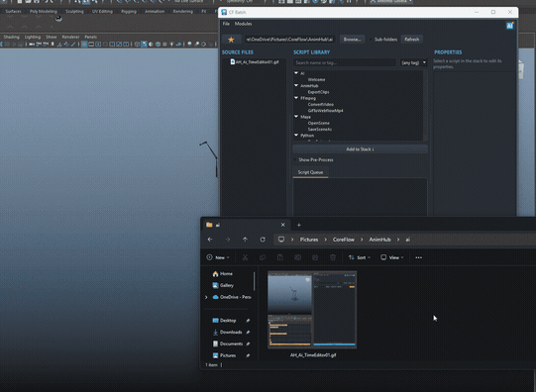Screen dimensions: 536x392
Task: Open the Rigging shelf tab in Maya
Action: 129,11
